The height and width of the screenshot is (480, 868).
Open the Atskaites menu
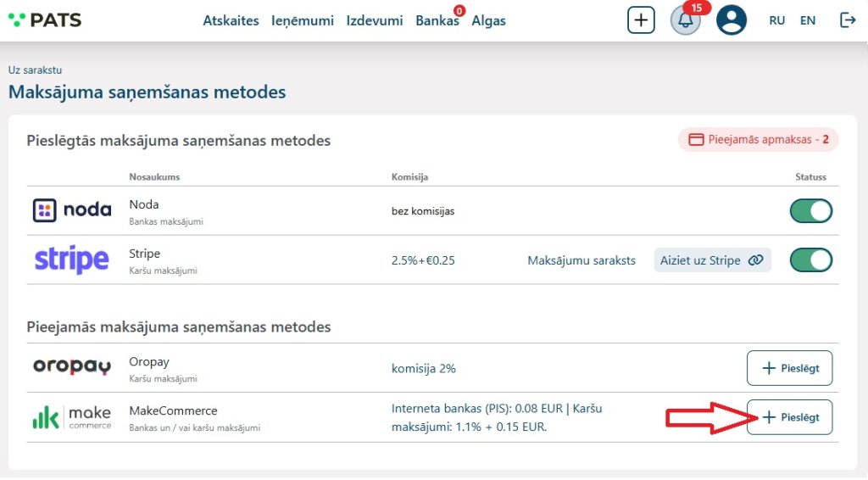(x=231, y=21)
